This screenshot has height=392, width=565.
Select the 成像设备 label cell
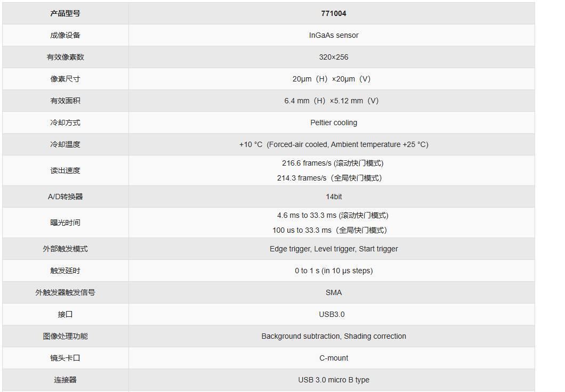pos(65,35)
